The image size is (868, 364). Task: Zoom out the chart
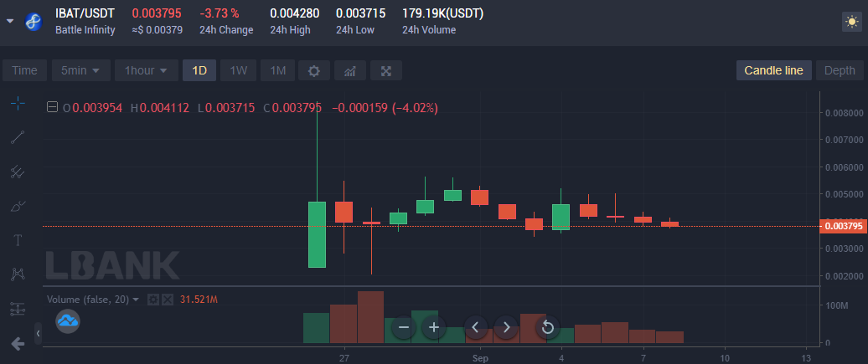[x=404, y=327]
